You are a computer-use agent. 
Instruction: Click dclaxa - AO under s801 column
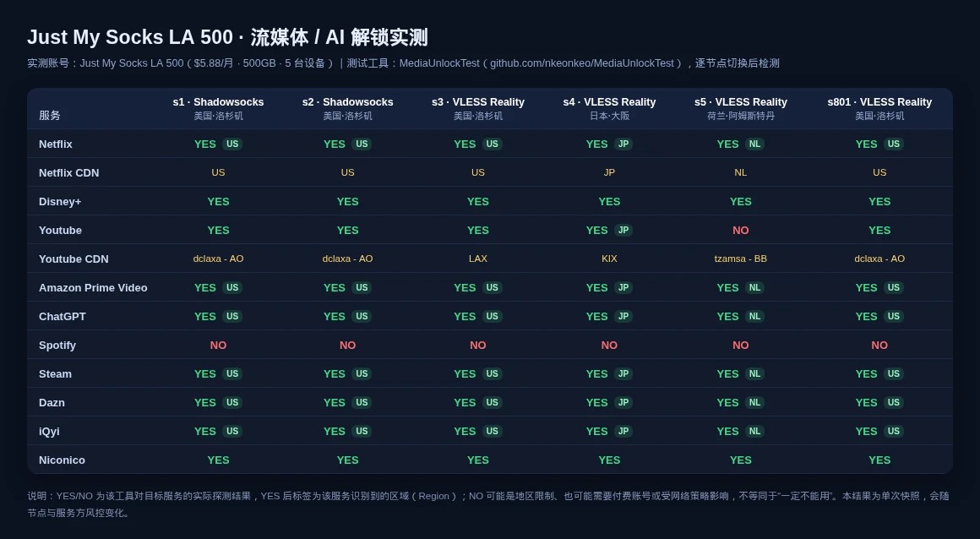pyautogui.click(x=879, y=259)
